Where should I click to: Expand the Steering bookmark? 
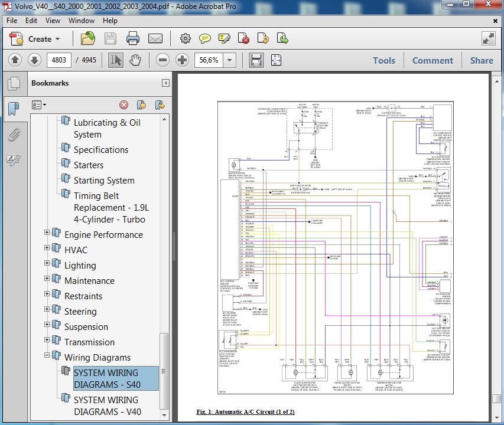(47, 309)
